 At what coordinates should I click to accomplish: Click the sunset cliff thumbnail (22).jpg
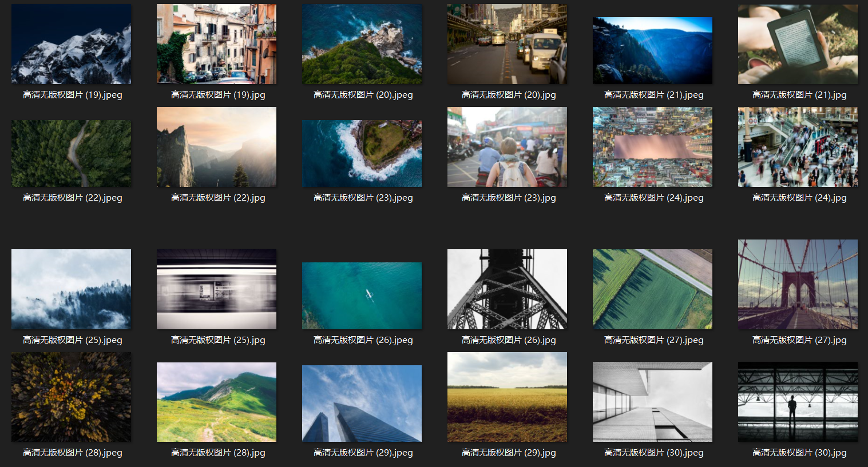pyautogui.click(x=216, y=147)
